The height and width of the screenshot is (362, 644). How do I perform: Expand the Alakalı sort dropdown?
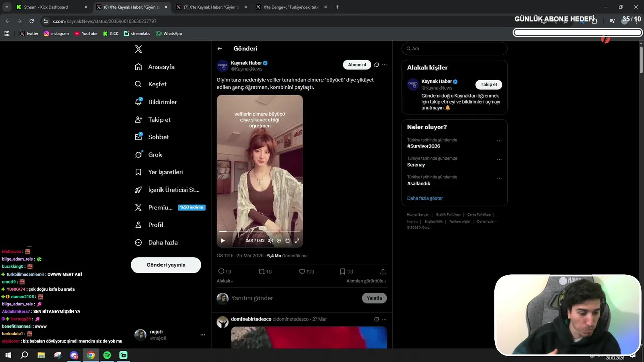(x=225, y=281)
